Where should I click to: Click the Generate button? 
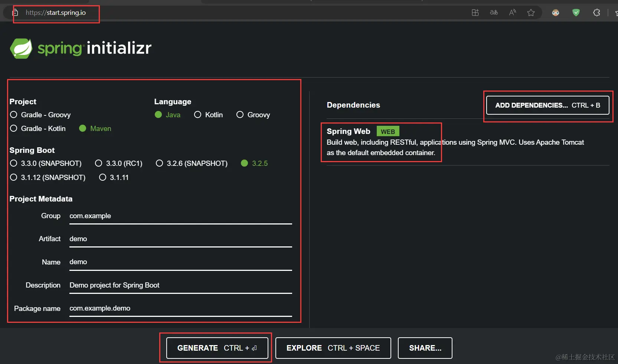click(x=217, y=348)
